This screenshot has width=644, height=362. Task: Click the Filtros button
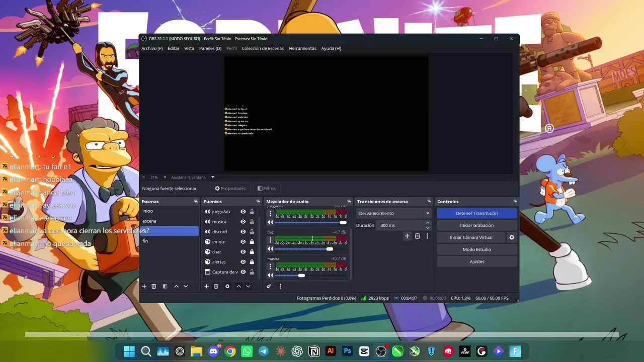[267, 189]
